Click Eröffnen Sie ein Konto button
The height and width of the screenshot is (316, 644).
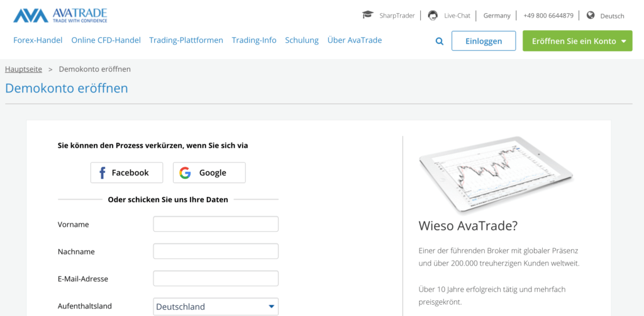coord(577,41)
